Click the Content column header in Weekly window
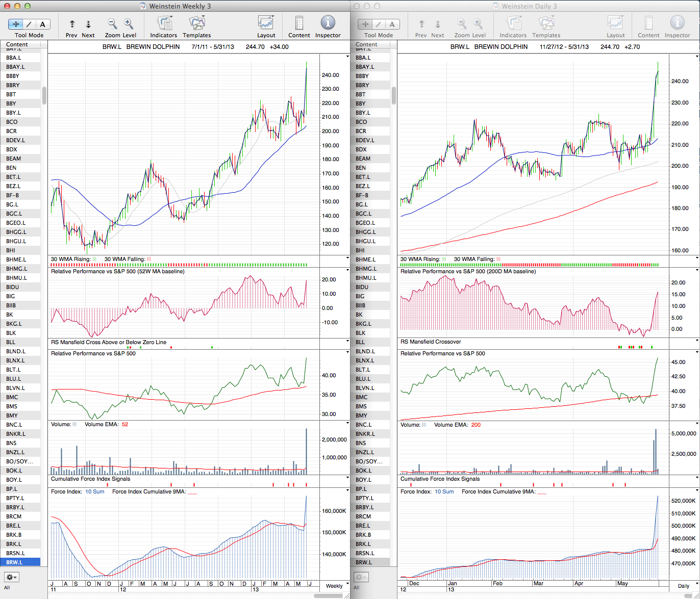The image size is (700, 599). coord(20,44)
